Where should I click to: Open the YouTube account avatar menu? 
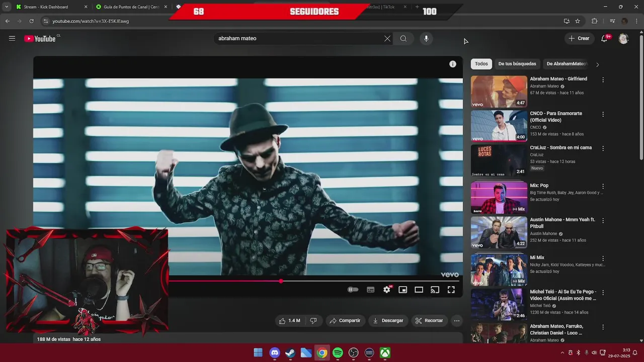coord(623,38)
